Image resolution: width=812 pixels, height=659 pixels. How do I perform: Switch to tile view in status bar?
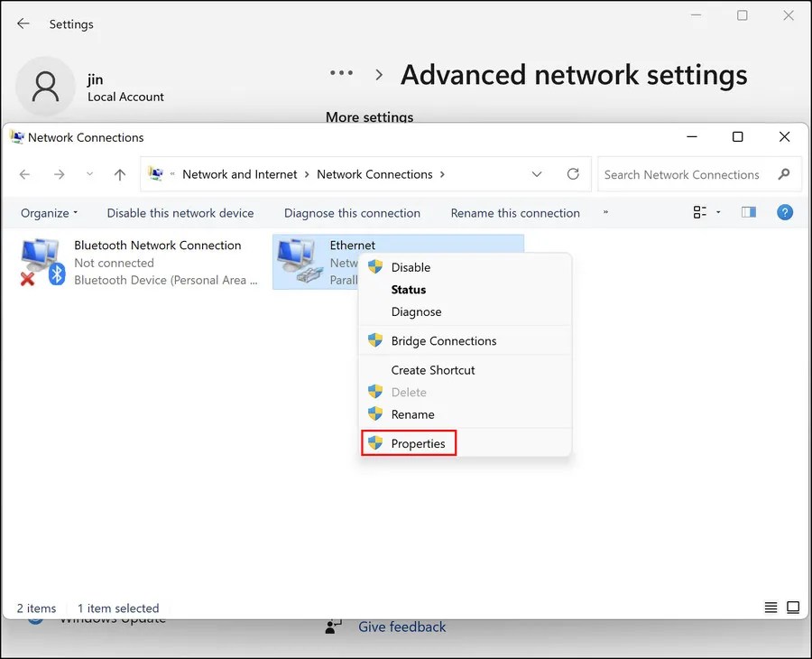(x=794, y=608)
